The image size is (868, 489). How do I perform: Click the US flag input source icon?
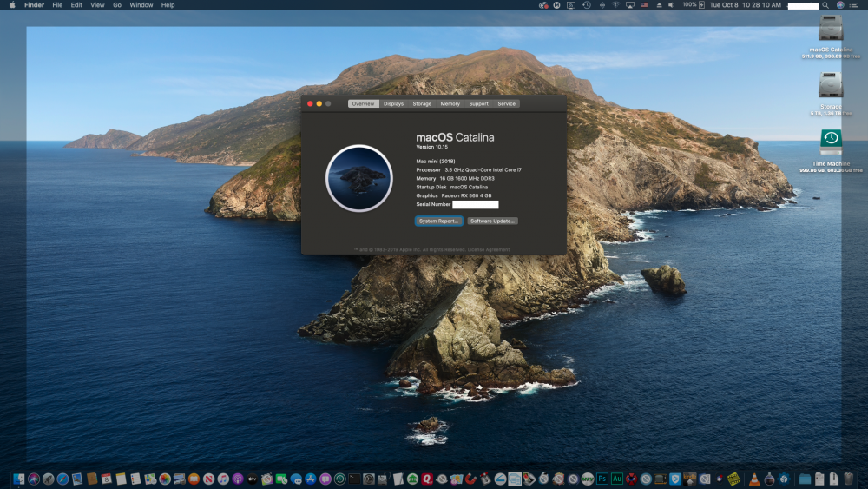pos(644,5)
